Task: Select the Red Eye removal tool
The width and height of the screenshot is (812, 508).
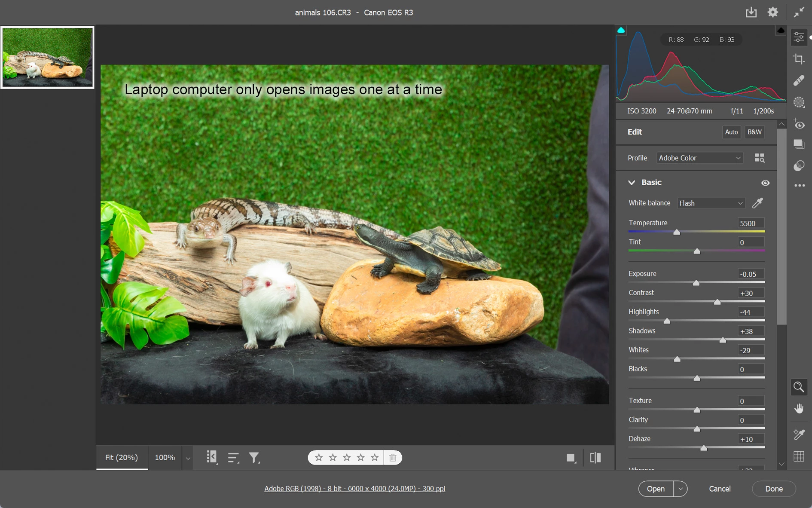Action: click(799, 125)
